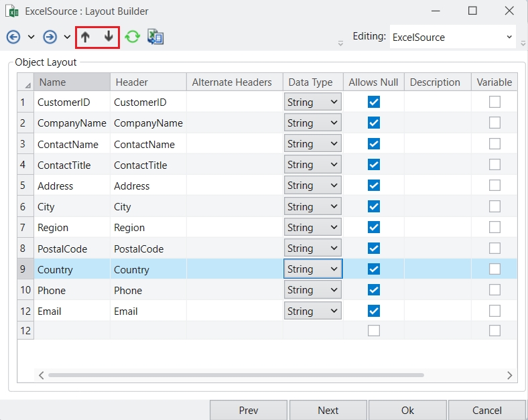
Task: Expand the Editing ExcelSource combo box
Action: pyautogui.click(x=509, y=37)
